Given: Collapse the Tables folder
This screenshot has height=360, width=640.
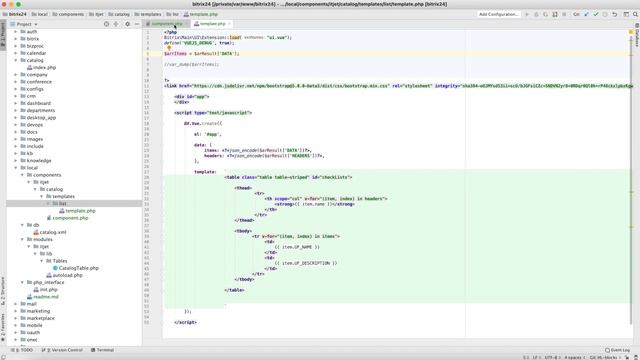Looking at the screenshot, I should pos(42,261).
